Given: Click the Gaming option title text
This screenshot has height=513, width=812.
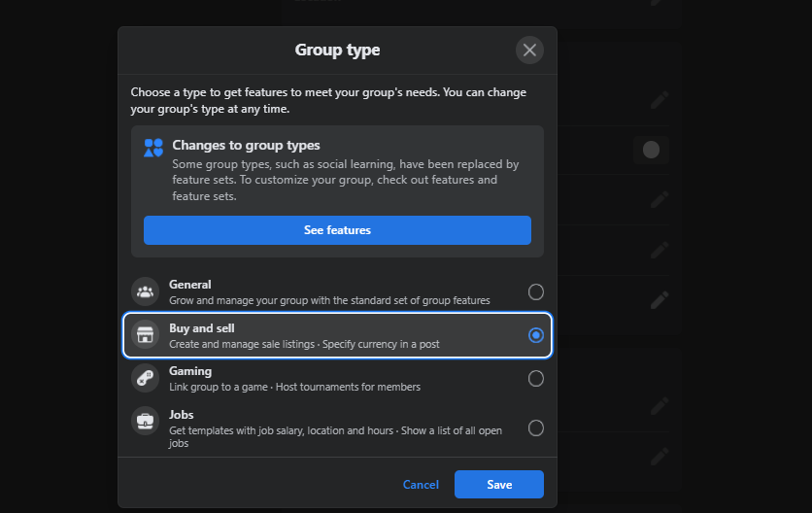Looking at the screenshot, I should pyautogui.click(x=190, y=371).
